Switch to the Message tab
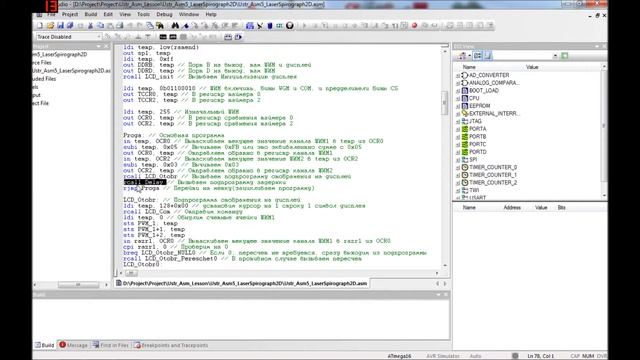 pyautogui.click(x=73, y=345)
